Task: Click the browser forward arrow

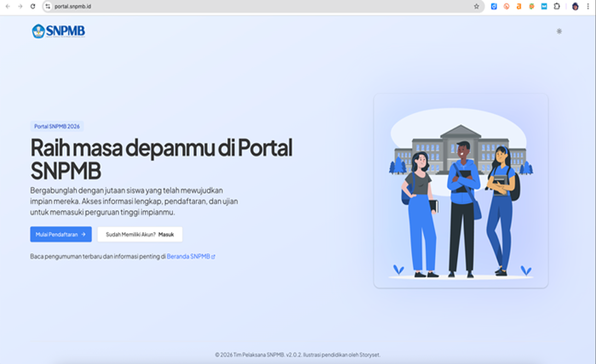Action: pos(20,7)
